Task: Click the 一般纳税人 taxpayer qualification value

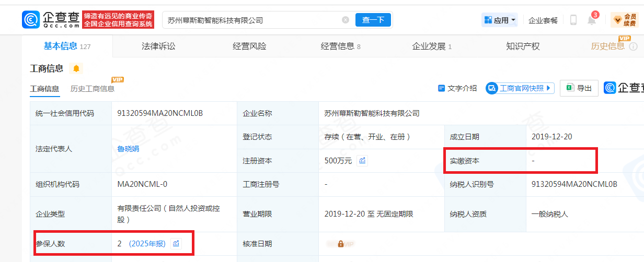Action: [x=549, y=214]
